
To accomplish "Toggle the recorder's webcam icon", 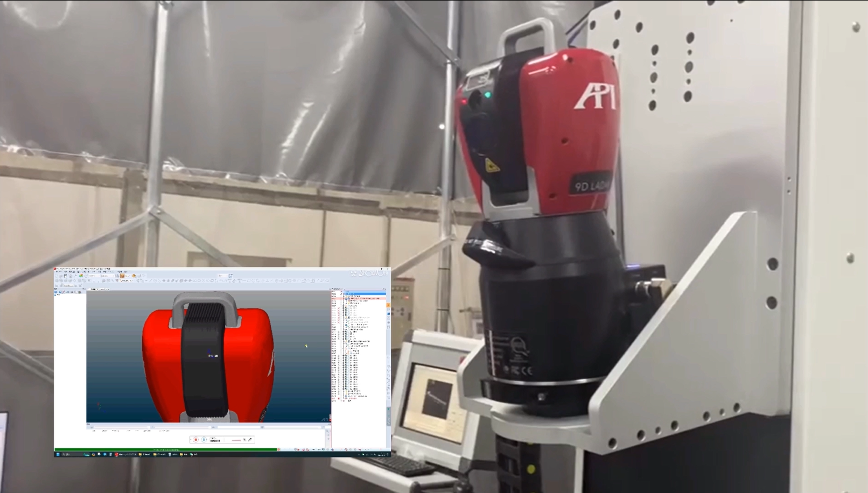I will pos(244,440).
